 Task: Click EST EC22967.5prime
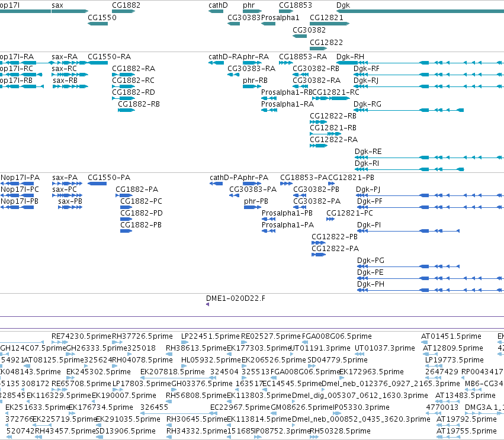coord(240,407)
